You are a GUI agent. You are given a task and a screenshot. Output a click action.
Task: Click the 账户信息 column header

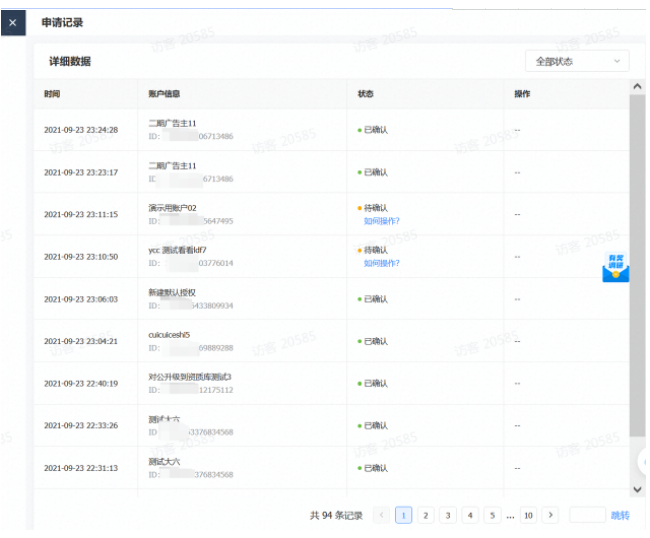[164, 94]
